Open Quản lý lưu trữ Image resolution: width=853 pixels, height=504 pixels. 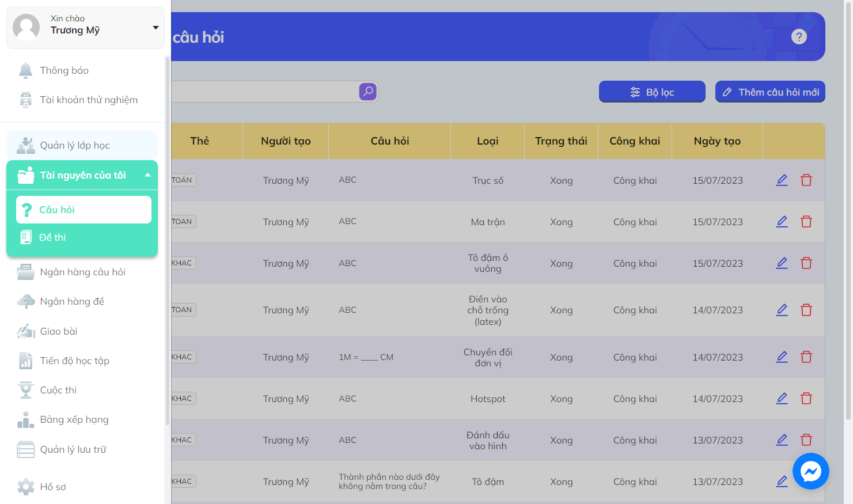point(82,449)
